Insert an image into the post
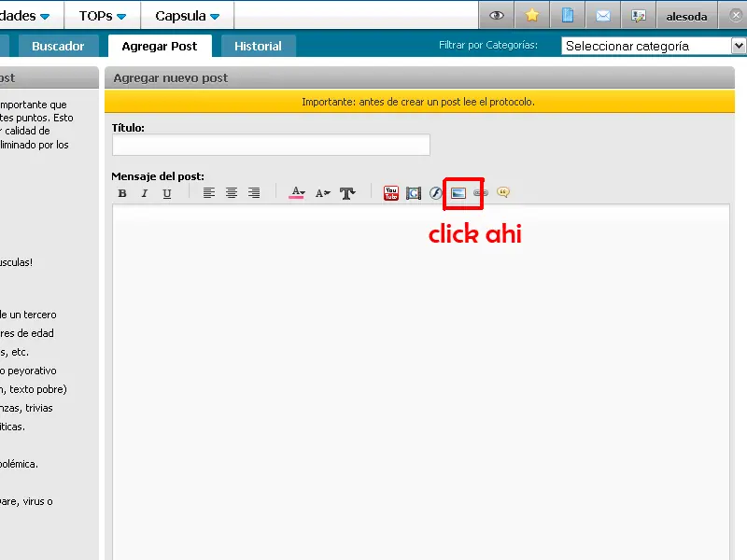Screen dimensions: 747x560 (458, 193)
